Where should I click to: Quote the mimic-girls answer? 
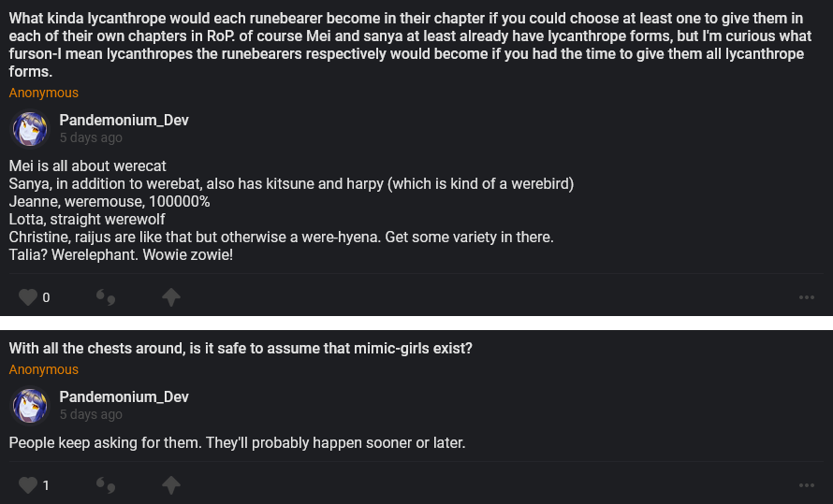(x=106, y=485)
